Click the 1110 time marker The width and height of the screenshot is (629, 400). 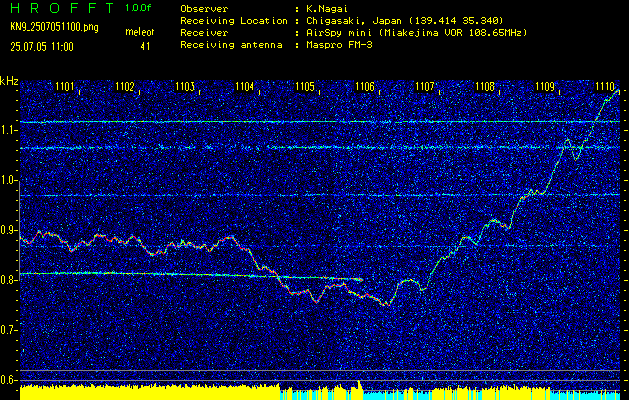coord(605,86)
